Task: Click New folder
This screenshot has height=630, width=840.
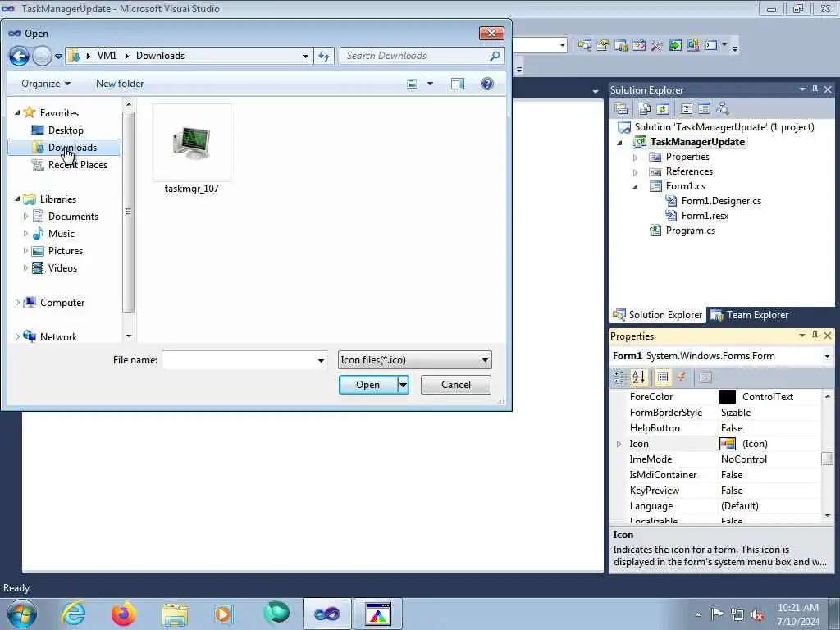Action: pos(120,84)
